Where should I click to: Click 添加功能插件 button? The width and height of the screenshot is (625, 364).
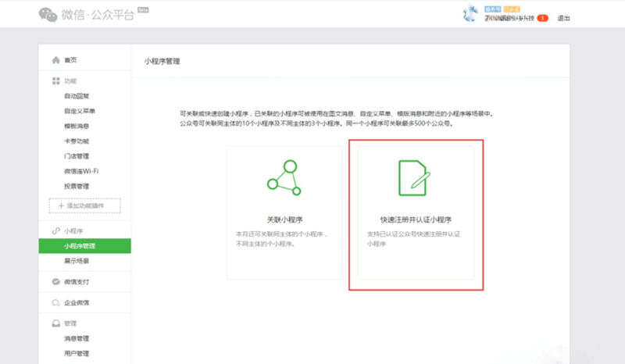(85, 205)
